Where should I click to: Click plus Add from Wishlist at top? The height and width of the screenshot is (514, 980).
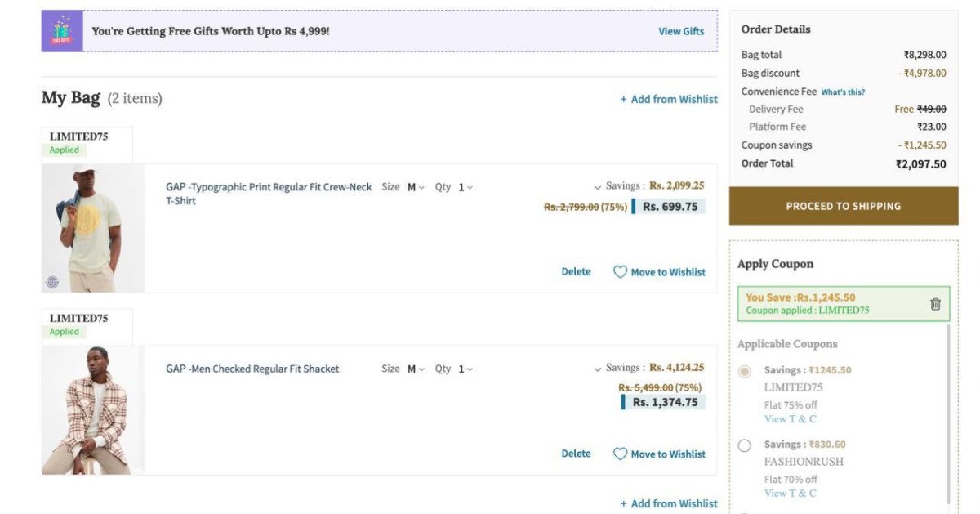pyautogui.click(x=669, y=99)
